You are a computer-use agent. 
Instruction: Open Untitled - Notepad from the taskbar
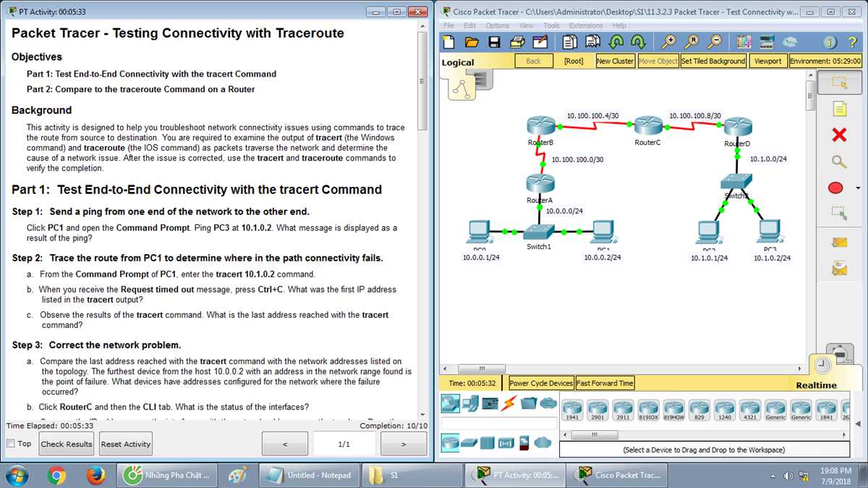[309, 475]
